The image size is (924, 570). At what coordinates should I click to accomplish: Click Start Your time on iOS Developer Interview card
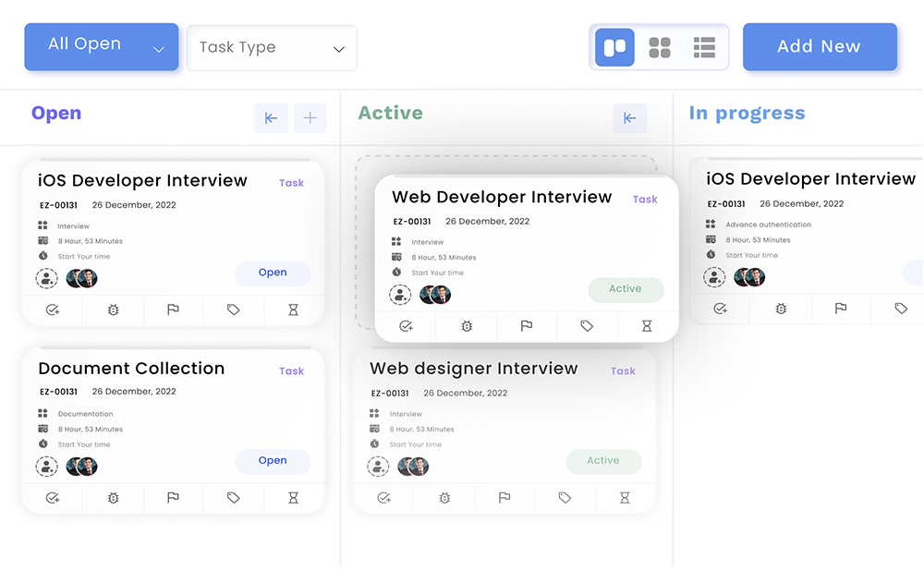(84, 256)
